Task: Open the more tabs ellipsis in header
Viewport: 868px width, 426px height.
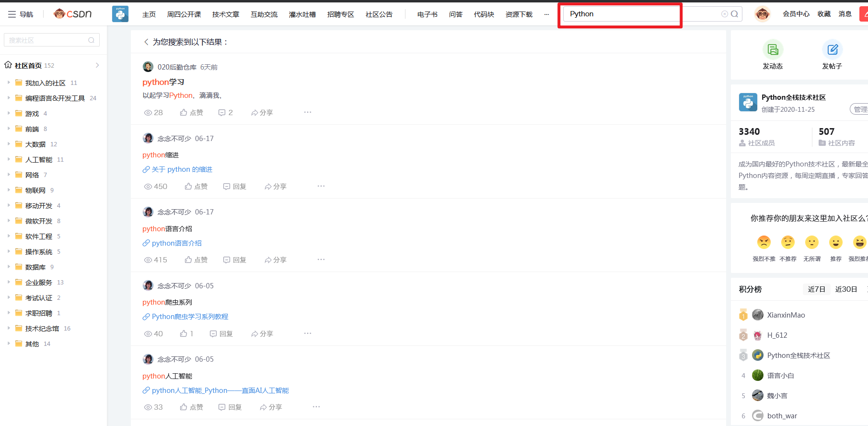Action: pyautogui.click(x=546, y=14)
